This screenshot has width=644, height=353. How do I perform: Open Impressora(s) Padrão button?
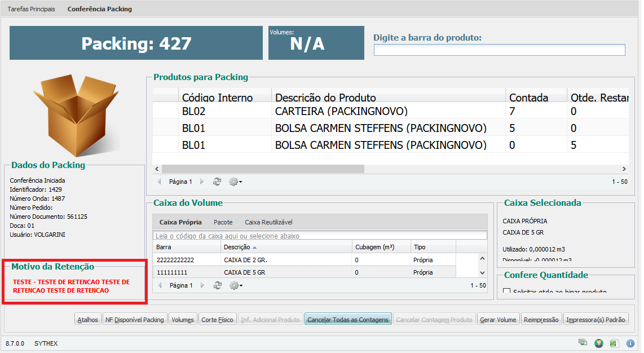pyautogui.click(x=596, y=319)
